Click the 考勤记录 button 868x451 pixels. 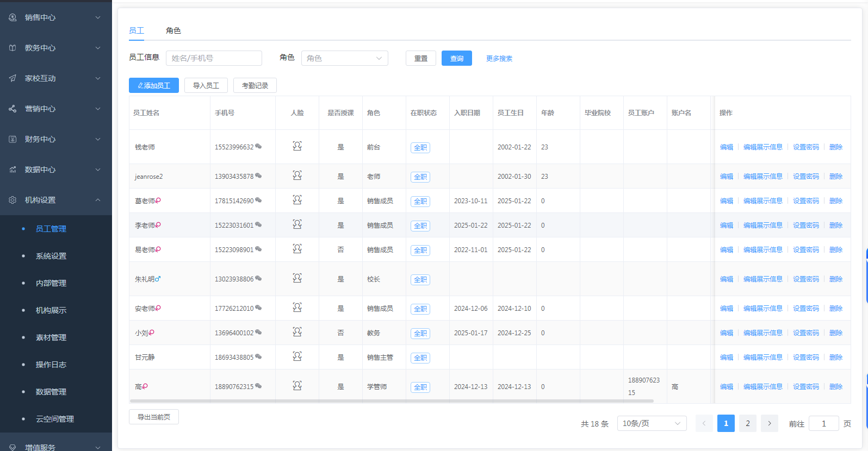tap(255, 85)
